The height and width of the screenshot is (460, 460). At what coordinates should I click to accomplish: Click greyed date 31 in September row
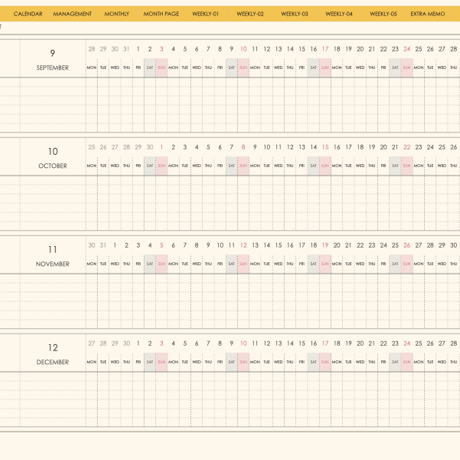point(126,49)
